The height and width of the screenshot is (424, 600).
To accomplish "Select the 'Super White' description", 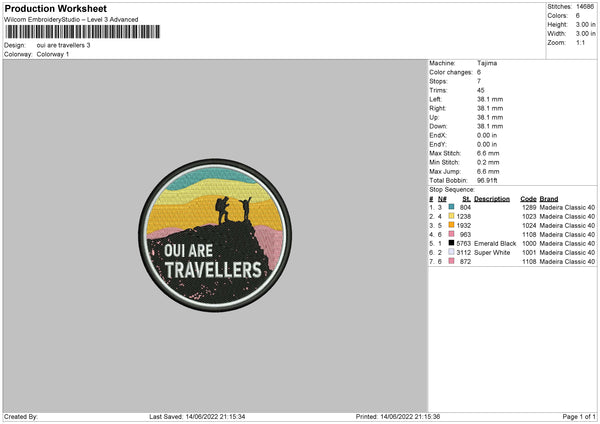I will click(492, 253).
